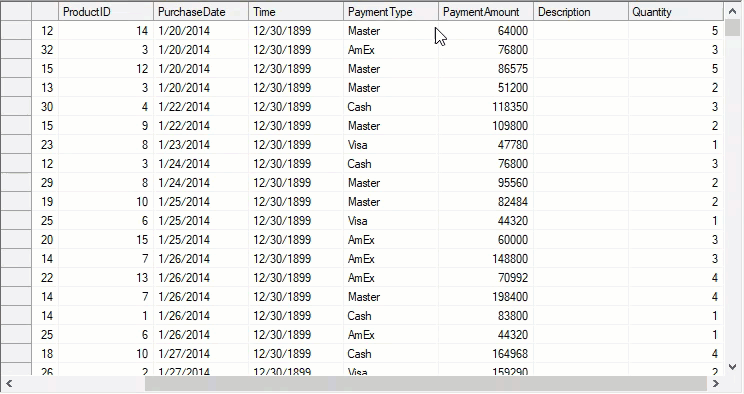The height and width of the screenshot is (394, 744).
Task: Click the Visa cell in the 47780 row
Action: [x=391, y=145]
